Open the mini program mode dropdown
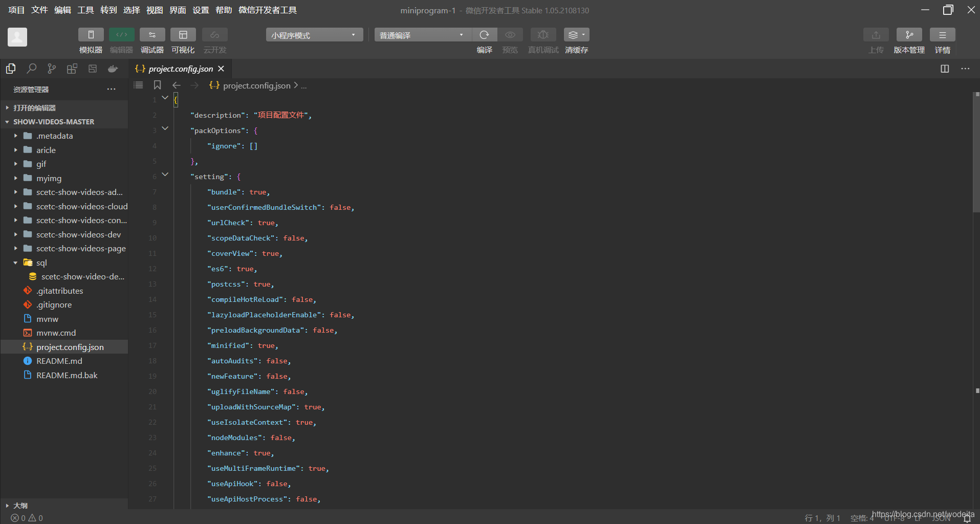 314,35
